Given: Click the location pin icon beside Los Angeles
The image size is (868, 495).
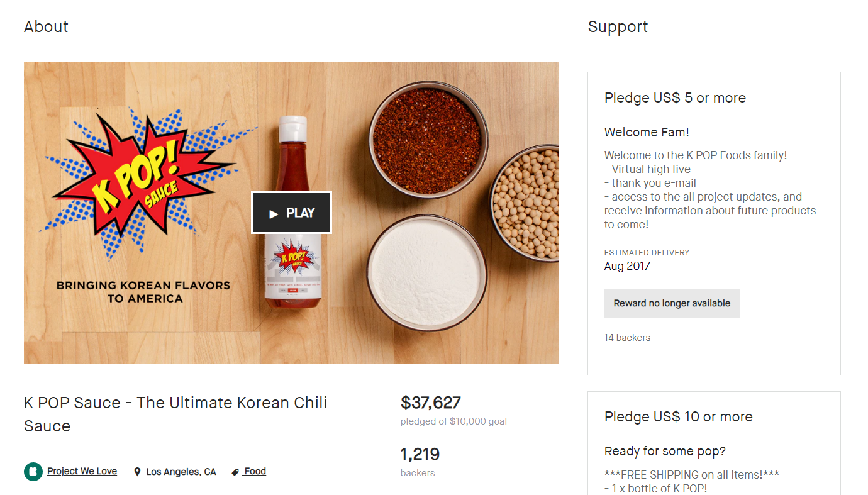Looking at the screenshot, I should coord(137,472).
